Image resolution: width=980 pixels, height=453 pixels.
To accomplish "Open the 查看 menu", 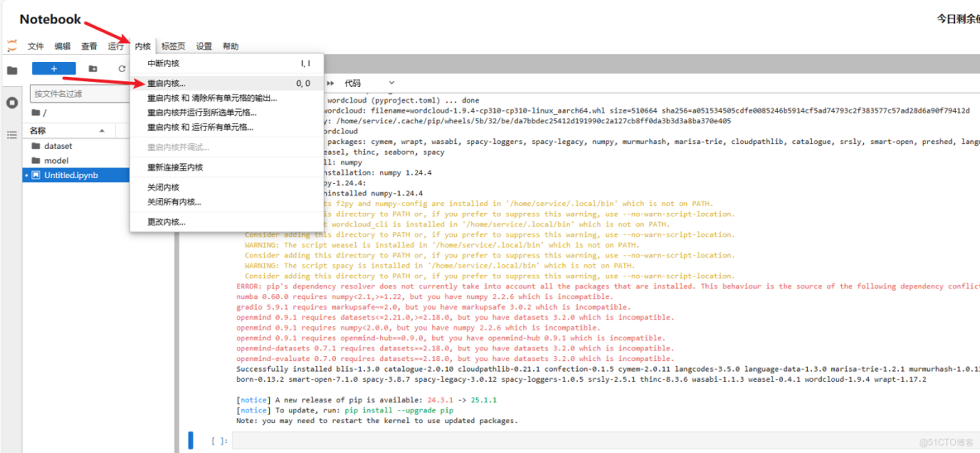I will click(x=89, y=46).
